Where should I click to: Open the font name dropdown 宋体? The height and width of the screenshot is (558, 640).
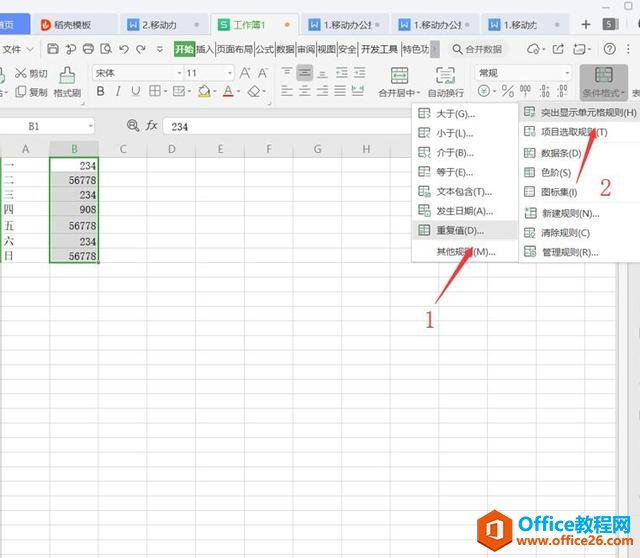pos(179,73)
